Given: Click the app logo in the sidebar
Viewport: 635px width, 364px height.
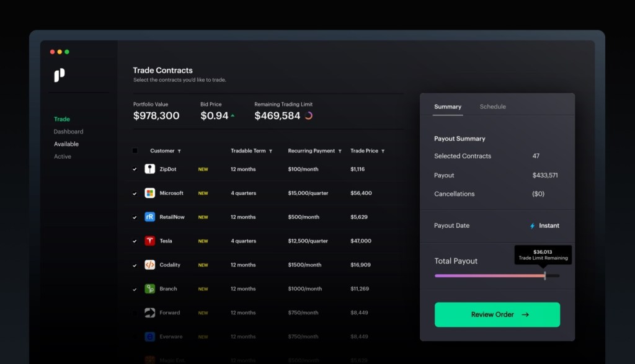Looking at the screenshot, I should 59,75.
